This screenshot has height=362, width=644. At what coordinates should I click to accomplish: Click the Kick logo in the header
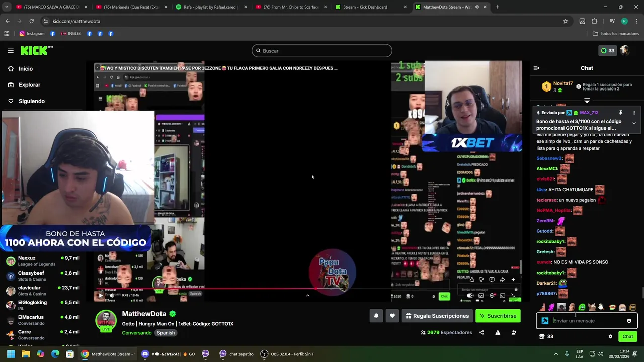37,50
